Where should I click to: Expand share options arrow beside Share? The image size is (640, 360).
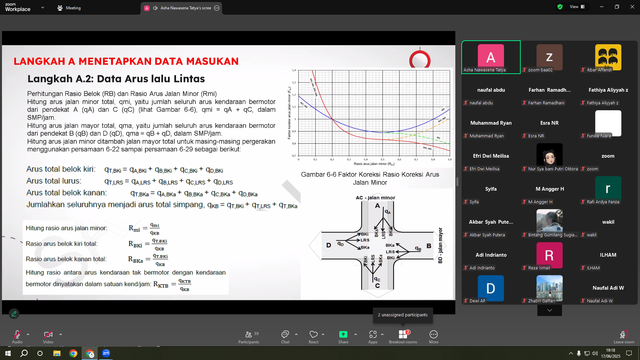(x=355, y=334)
